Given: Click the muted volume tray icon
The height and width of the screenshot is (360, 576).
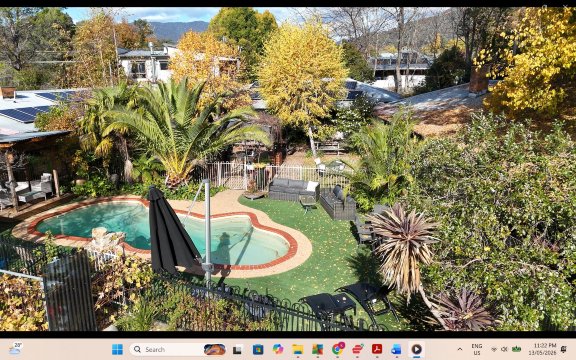Looking at the screenshot, I should pos(504,349).
